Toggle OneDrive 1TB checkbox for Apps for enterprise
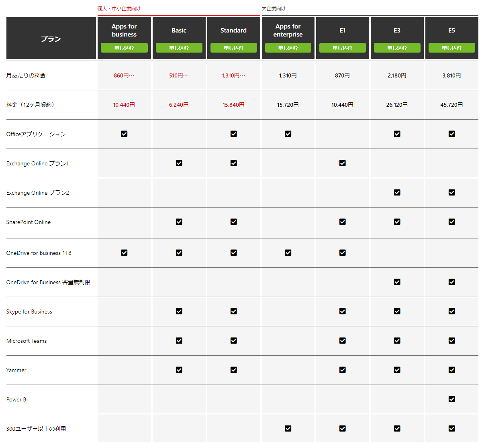 pos(288,253)
